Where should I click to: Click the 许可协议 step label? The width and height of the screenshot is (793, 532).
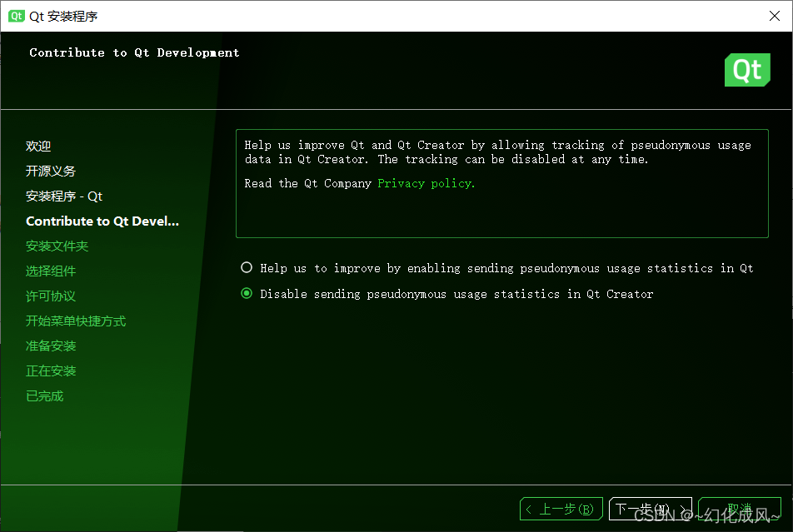coord(51,296)
